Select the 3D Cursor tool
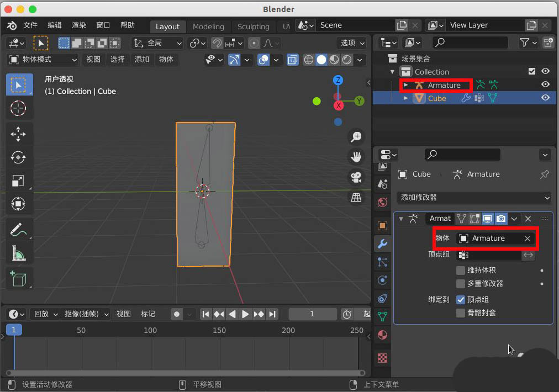The image size is (559, 392). [18, 108]
